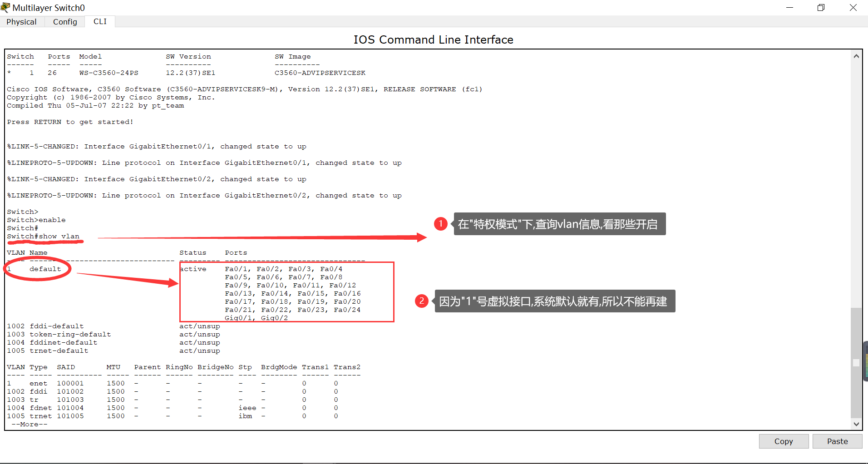Click the '%LINK-5-CHANGED' GigabitEthernet0/1 message

(x=157, y=147)
